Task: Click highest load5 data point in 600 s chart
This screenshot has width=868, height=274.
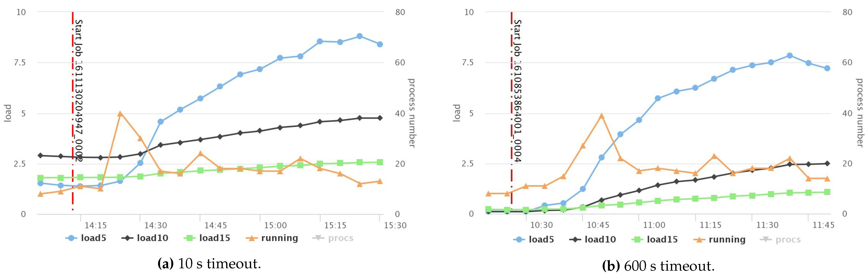Action: 790,56
